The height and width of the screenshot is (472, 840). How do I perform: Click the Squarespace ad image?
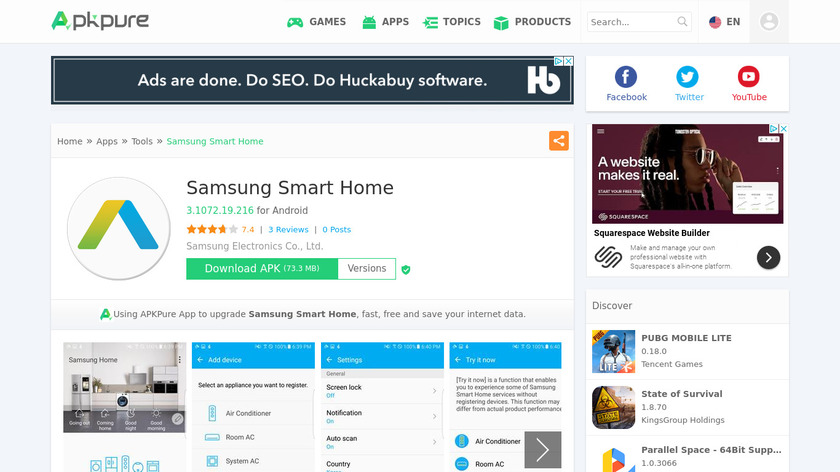point(687,174)
